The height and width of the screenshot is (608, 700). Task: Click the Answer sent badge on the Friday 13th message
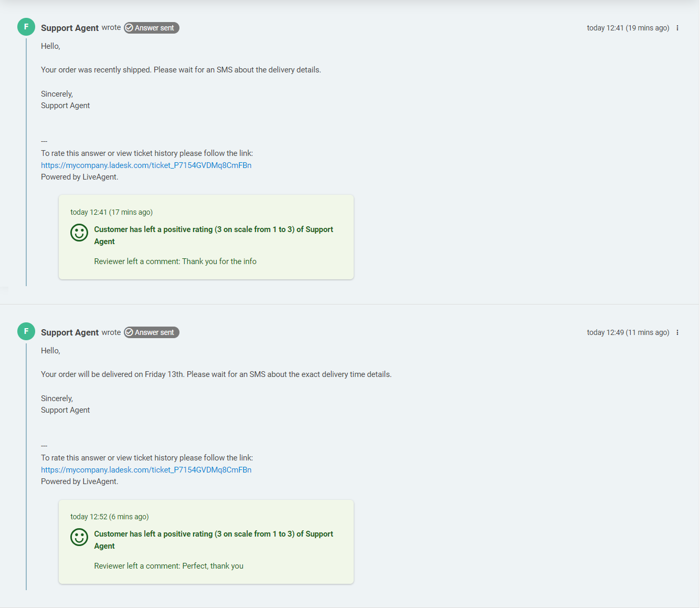pyautogui.click(x=152, y=332)
